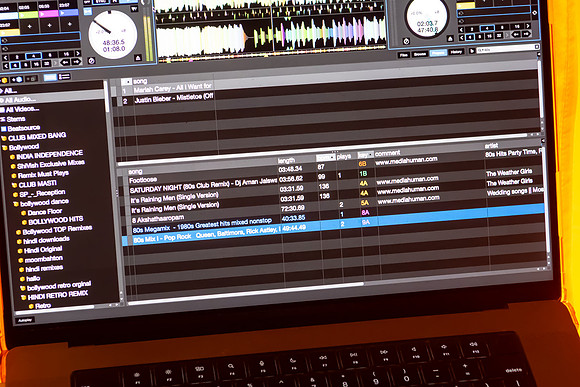Trigger the yellow cue pad on left deck
This screenshot has width=580, height=387.
coord(10,33)
